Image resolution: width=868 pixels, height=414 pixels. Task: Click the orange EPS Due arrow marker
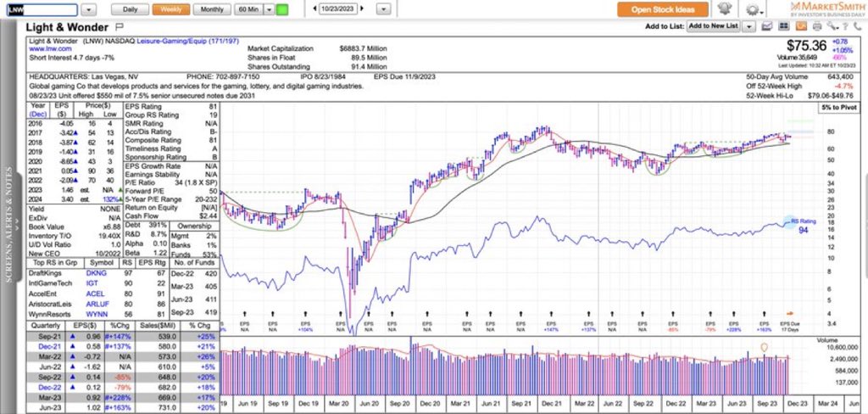tap(790, 313)
